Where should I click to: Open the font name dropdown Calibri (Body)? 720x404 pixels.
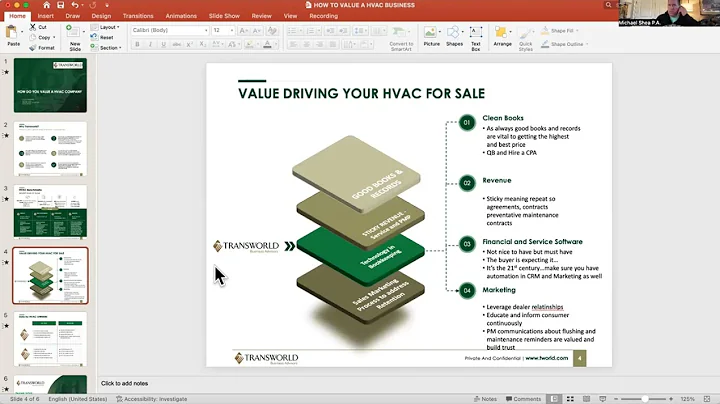point(205,30)
